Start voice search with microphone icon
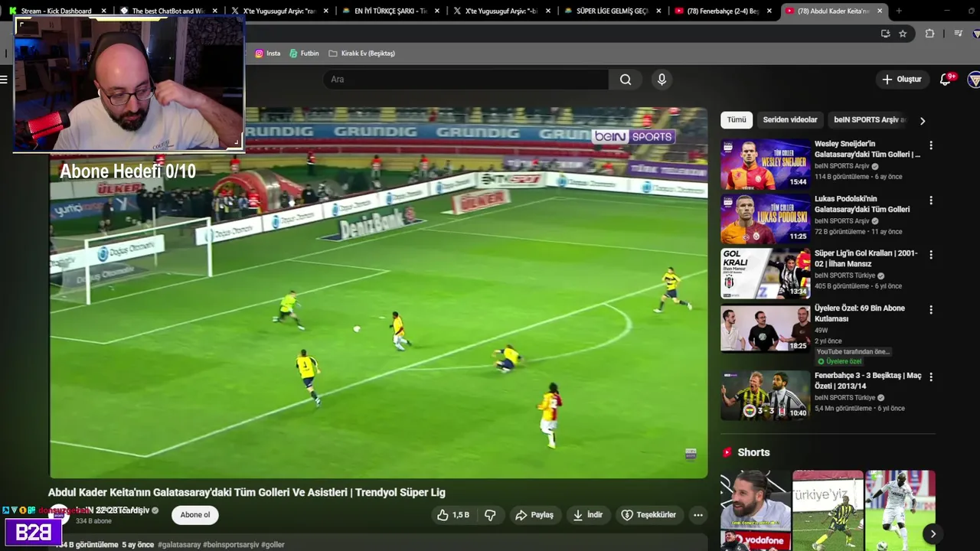Image resolution: width=980 pixels, height=551 pixels. (661, 80)
